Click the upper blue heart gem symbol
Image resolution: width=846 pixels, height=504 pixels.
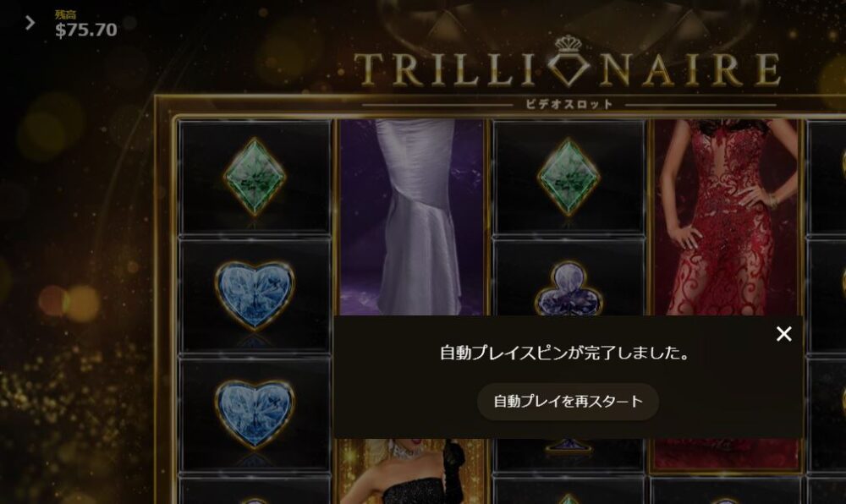point(254,295)
